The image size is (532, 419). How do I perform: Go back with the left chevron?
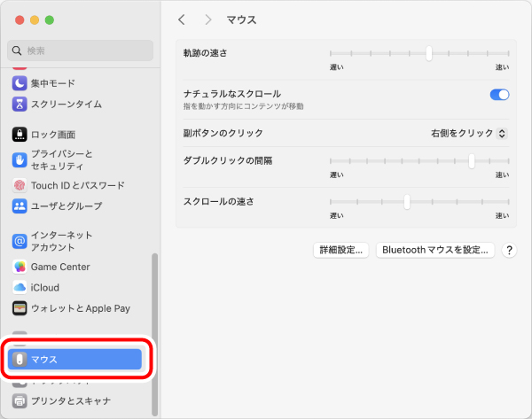tap(182, 19)
